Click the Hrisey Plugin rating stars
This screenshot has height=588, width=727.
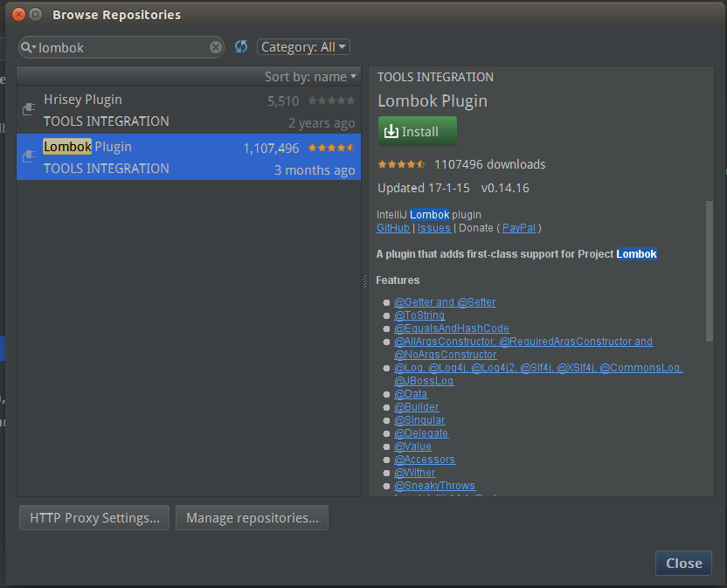pos(331,100)
